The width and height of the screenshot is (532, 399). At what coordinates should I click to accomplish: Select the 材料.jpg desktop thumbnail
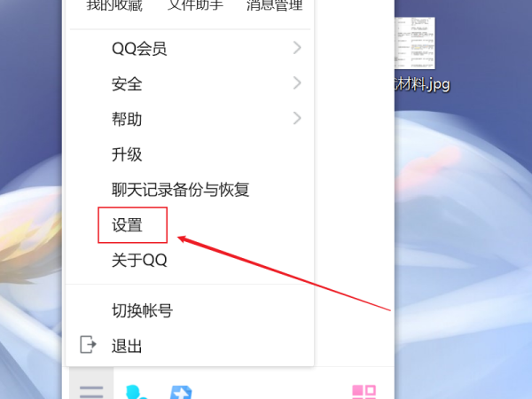coord(415,43)
